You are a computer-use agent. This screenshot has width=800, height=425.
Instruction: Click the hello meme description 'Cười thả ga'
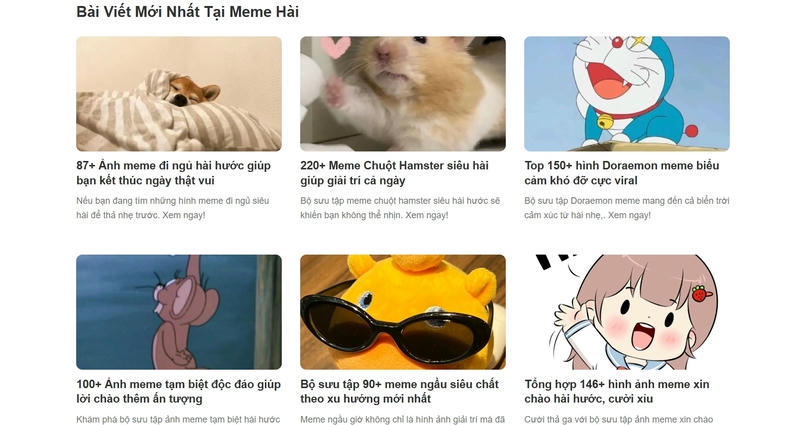tap(618, 419)
